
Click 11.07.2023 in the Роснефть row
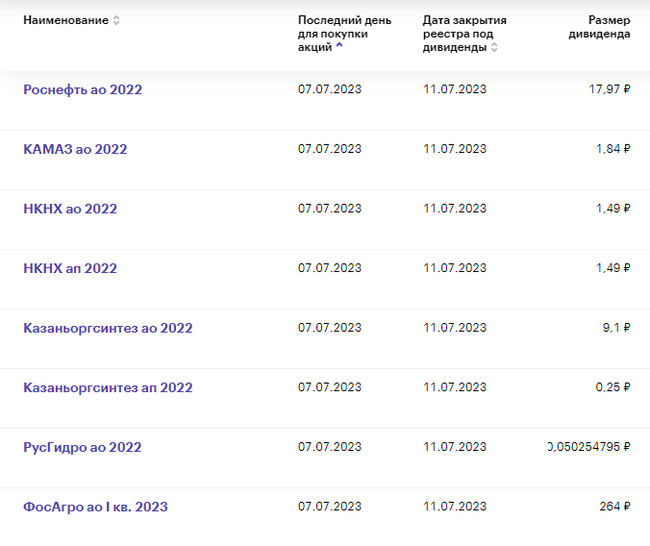click(455, 89)
